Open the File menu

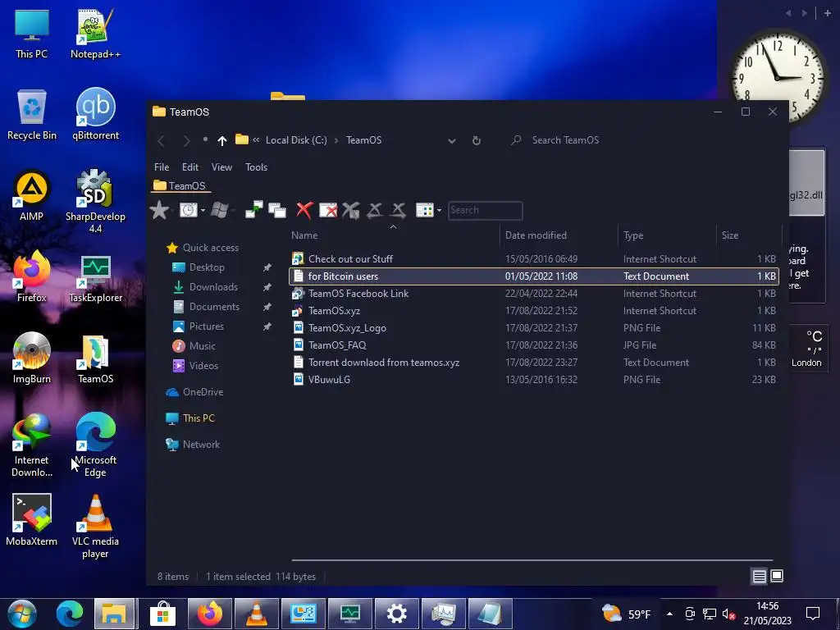point(162,167)
